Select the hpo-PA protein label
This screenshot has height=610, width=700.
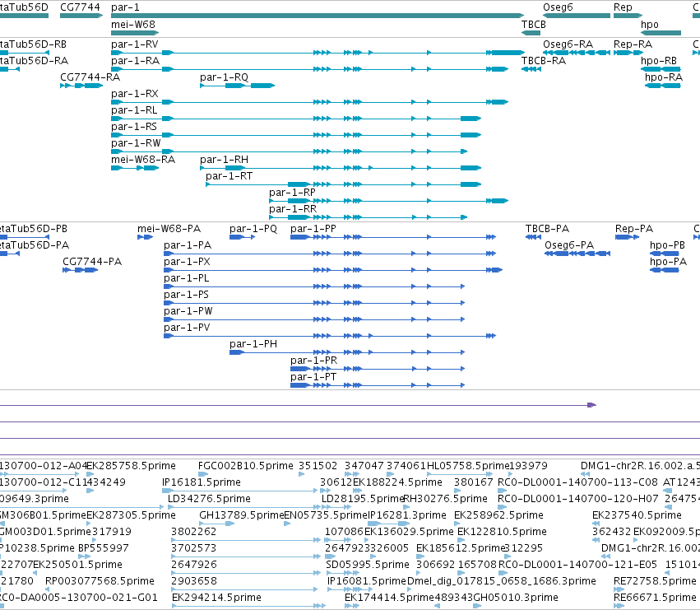pyautogui.click(x=668, y=262)
